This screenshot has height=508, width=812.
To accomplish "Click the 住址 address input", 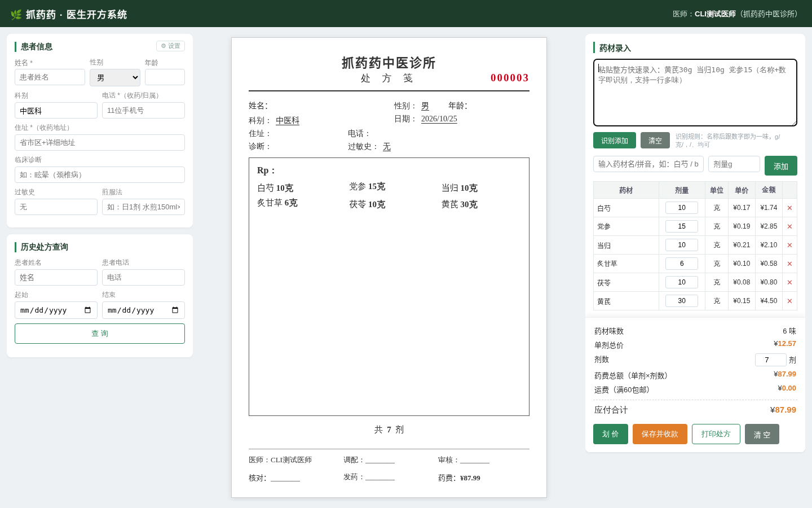I will [x=100, y=143].
